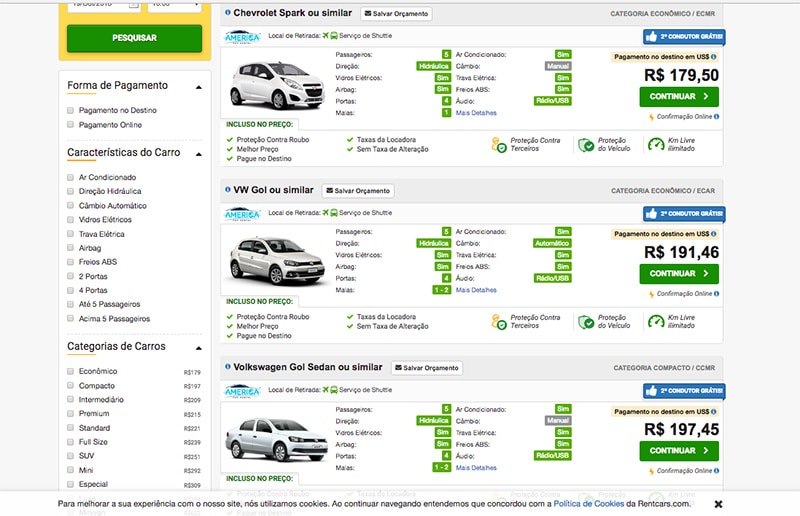The height and width of the screenshot is (516, 800).
Task: Click 2º Condutor Grátis badge on VW Gol card
Action: click(x=684, y=214)
